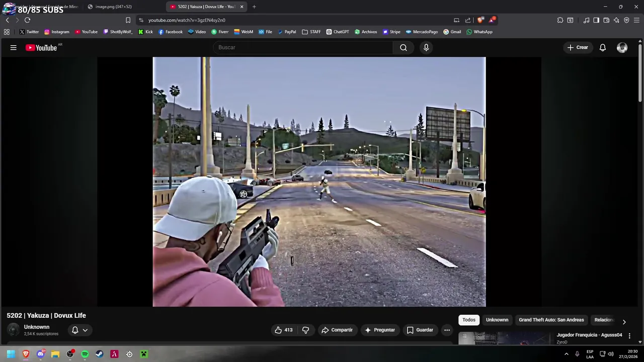Screen dimensions: 644x362
Task: Like the video with 413 likes
Action: click(x=283, y=330)
